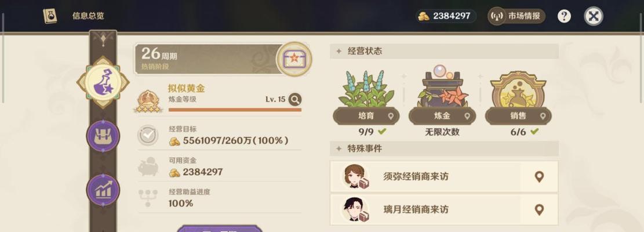Image resolution: width=644 pixels, height=232 pixels.
Task: Click the golden sales medal icon
Action: (x=518, y=89)
